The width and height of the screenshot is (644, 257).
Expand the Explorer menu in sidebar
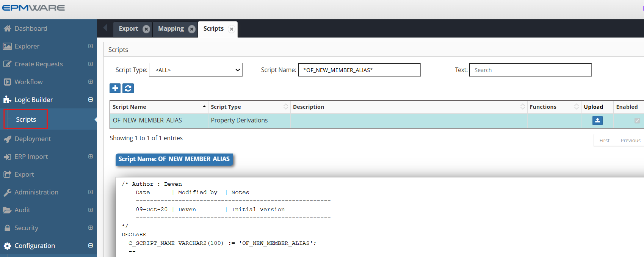(90, 46)
